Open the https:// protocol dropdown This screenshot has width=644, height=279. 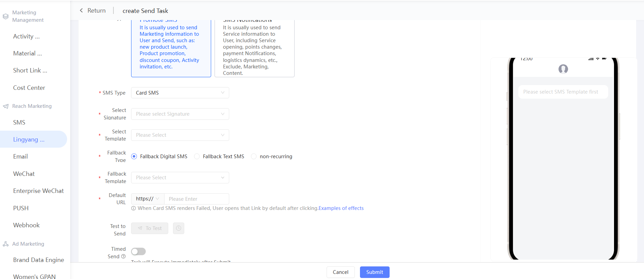click(x=147, y=199)
